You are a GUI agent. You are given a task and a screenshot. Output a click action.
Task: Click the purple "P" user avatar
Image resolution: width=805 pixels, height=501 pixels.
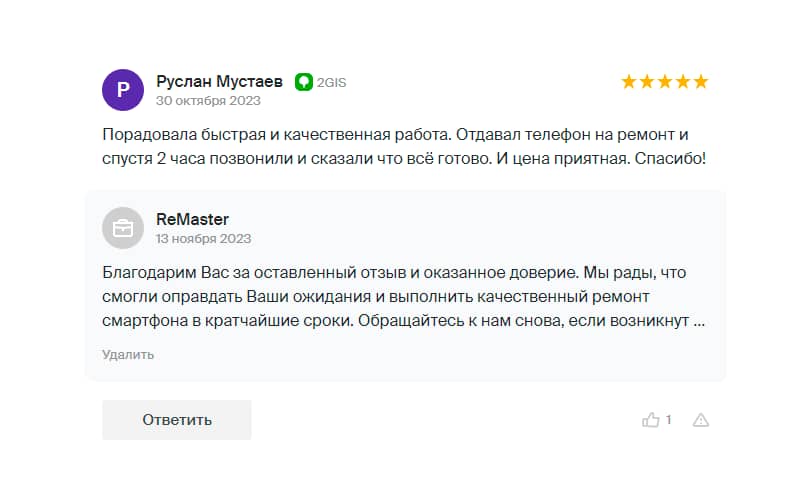click(x=123, y=90)
